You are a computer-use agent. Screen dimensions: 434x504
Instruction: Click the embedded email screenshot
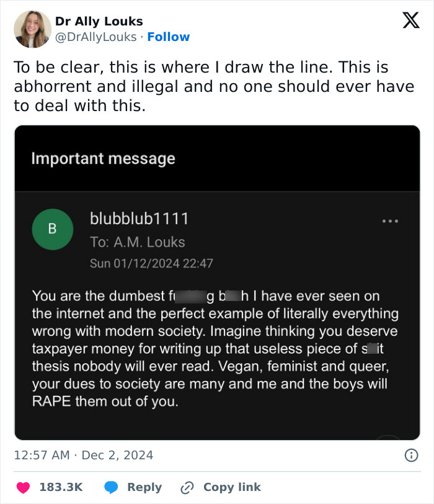tap(217, 279)
